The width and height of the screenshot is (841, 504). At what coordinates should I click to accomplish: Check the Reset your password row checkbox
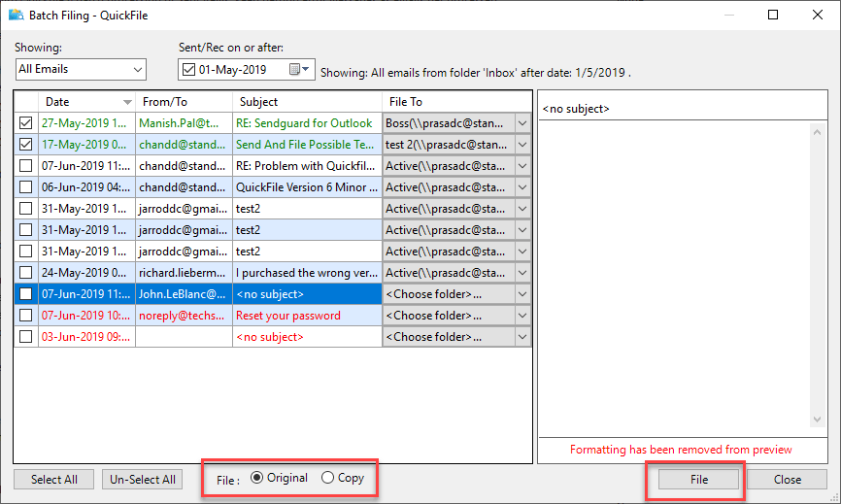26,316
